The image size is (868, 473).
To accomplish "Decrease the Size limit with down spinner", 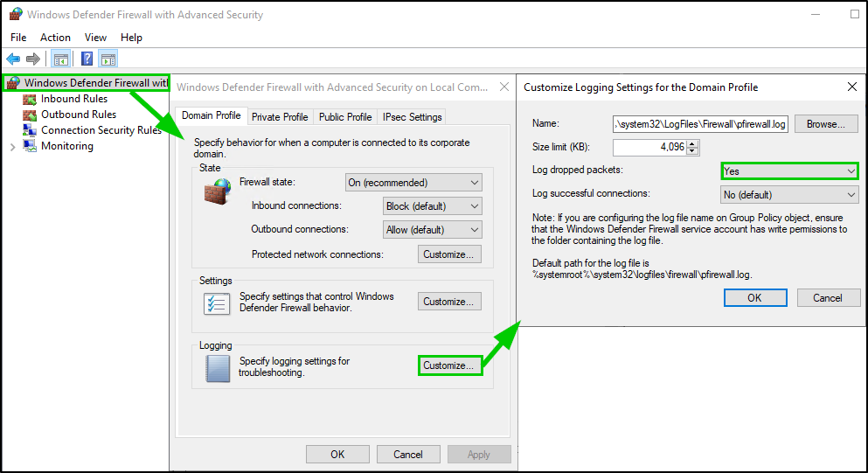I will [x=692, y=151].
